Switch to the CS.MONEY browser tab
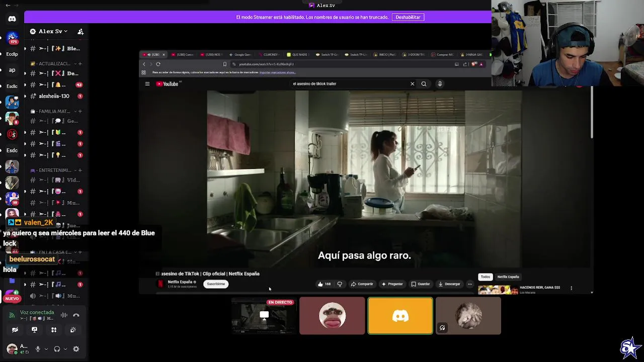This screenshot has width=644, height=362. click(269, 54)
